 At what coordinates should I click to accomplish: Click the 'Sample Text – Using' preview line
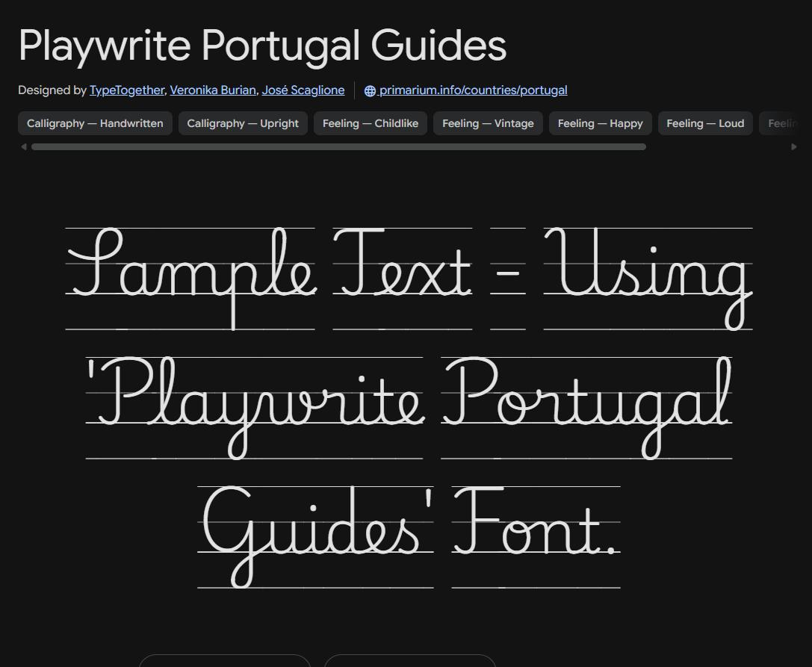(409, 278)
